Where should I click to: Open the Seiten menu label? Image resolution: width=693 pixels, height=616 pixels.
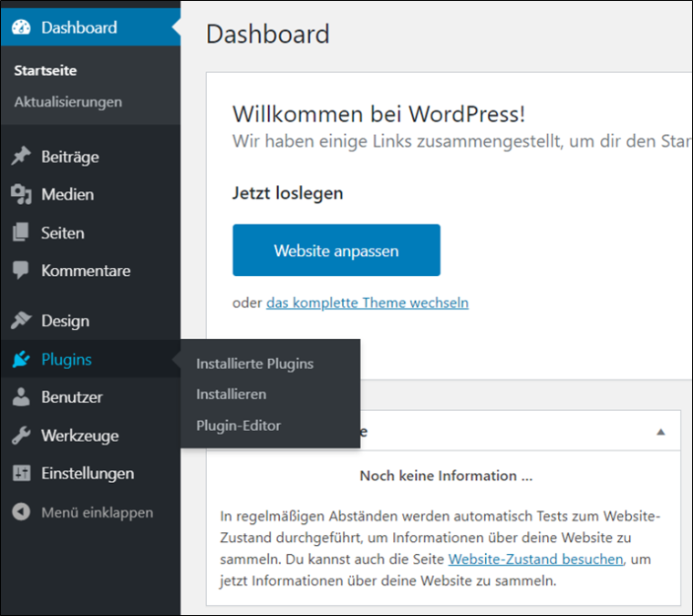tap(62, 232)
